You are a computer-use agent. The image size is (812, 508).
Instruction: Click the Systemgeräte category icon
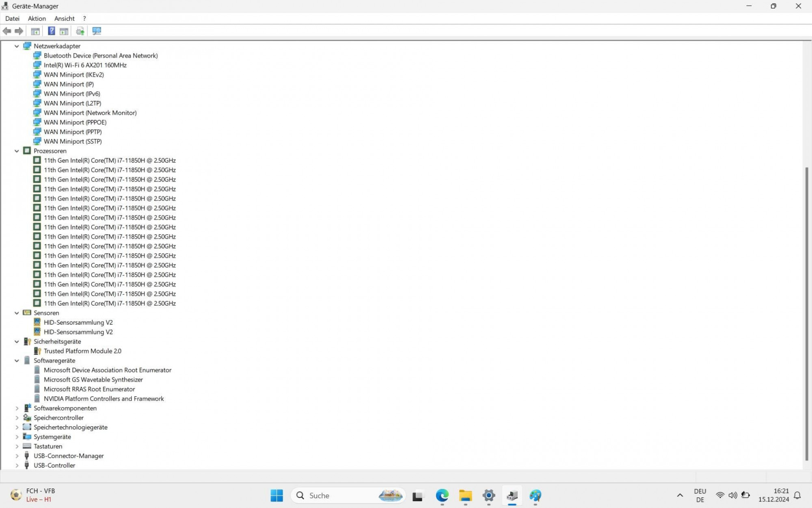(x=27, y=437)
